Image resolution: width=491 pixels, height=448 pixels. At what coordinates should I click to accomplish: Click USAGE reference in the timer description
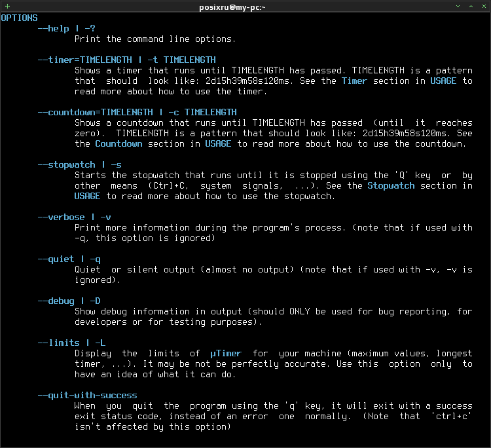pos(443,81)
